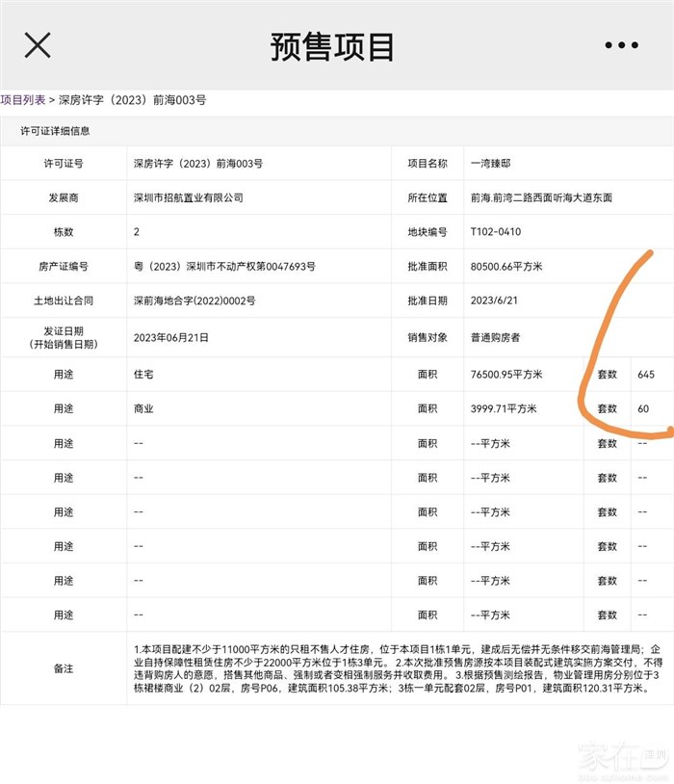The height and width of the screenshot is (784, 674).
Task: Select the 商业 usage cell
Action: pos(143,408)
